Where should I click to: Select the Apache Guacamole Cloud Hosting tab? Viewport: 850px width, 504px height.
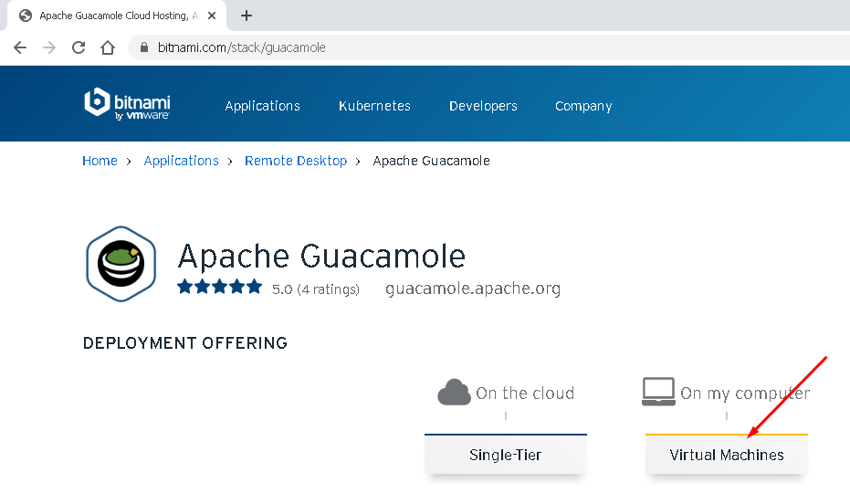pyautogui.click(x=117, y=16)
